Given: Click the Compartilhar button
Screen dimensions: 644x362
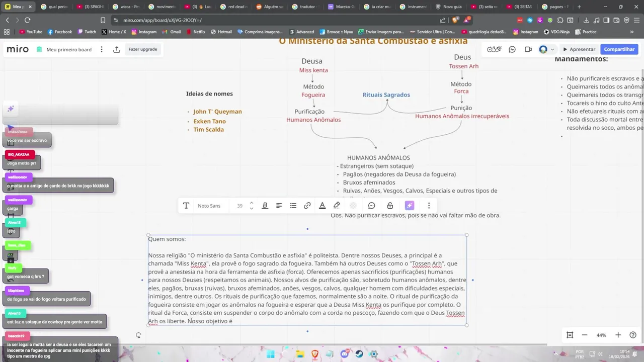Looking at the screenshot, I should (x=619, y=49).
